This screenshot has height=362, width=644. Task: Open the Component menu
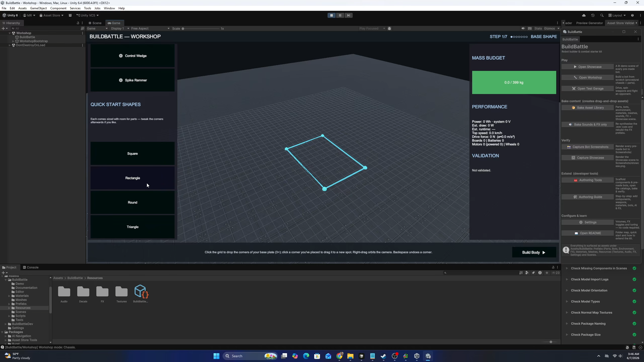pyautogui.click(x=58, y=8)
